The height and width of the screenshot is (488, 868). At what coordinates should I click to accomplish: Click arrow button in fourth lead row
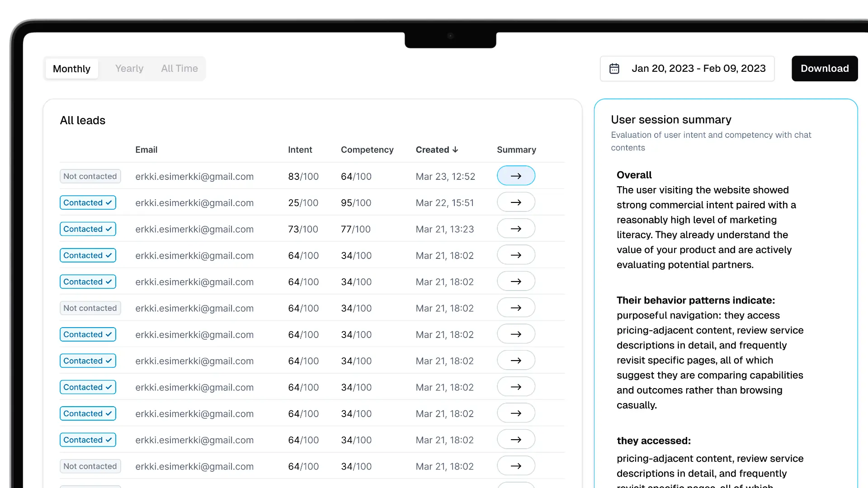pyautogui.click(x=516, y=255)
